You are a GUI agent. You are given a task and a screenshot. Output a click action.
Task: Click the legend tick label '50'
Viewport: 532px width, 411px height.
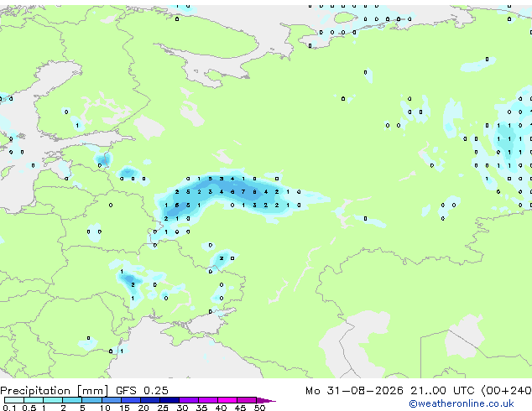259,408
